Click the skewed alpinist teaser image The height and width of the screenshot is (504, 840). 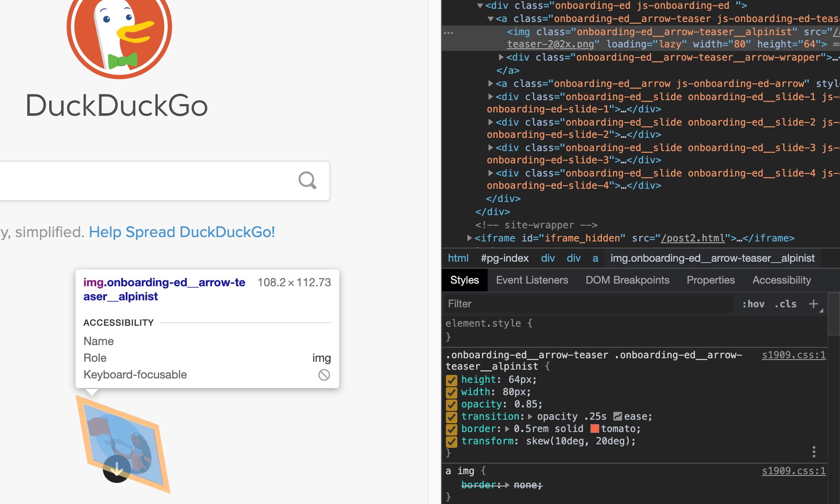[123, 444]
